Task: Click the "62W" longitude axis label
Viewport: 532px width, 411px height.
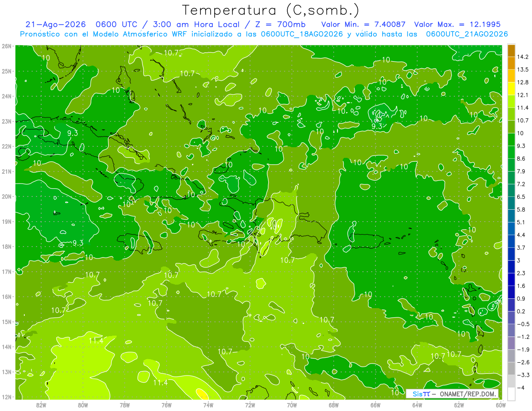Action: 459,404
